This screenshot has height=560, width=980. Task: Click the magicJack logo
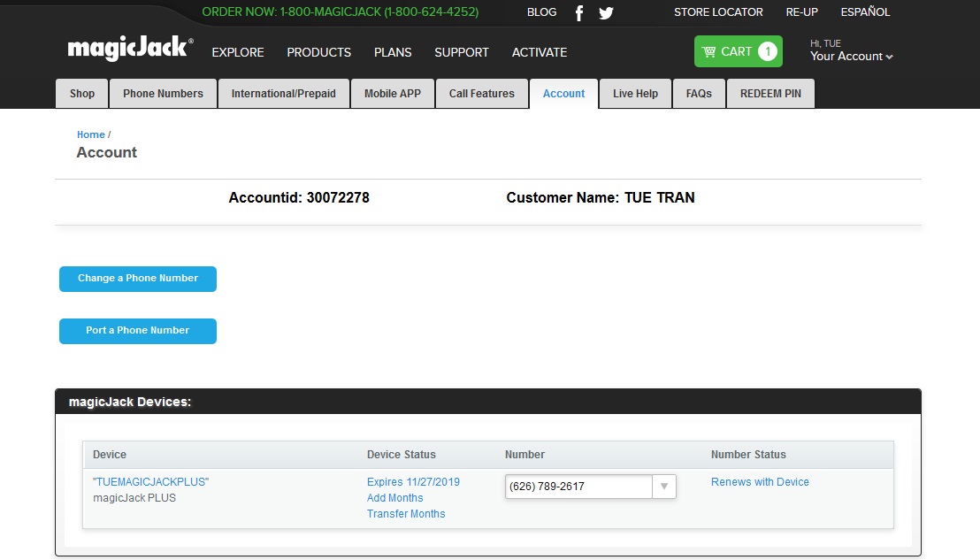[130, 48]
